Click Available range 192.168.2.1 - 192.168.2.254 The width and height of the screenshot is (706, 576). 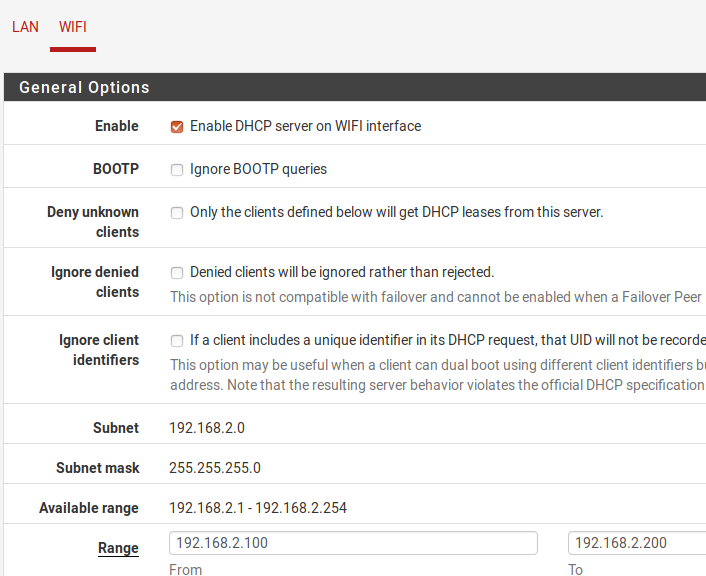pyautogui.click(x=258, y=508)
